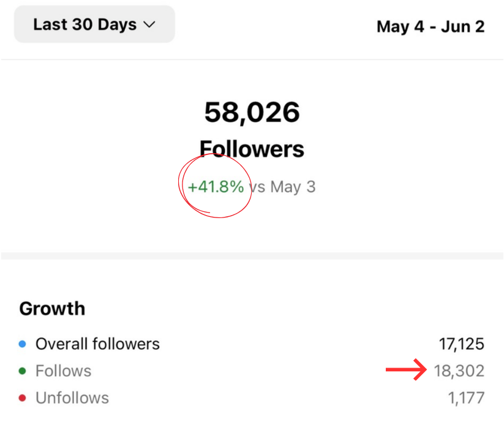Click the 17,125 overall followers value
Viewport: 504px width, 438px height.
pos(461,344)
